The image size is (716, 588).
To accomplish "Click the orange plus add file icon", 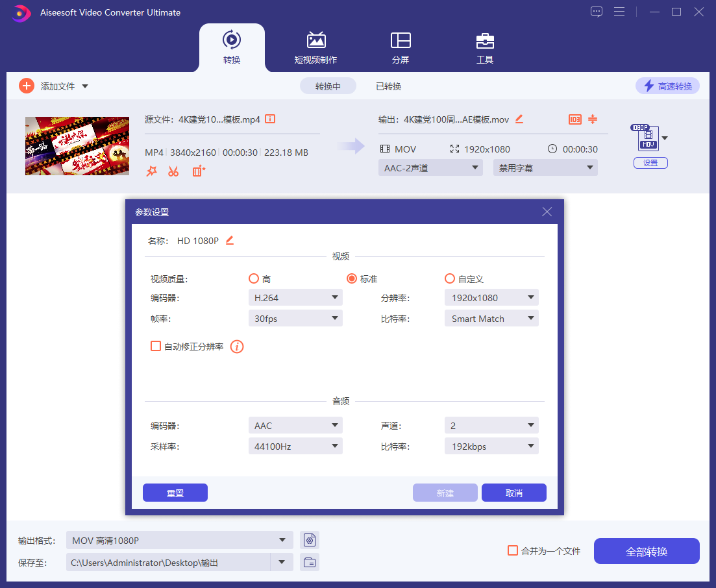I will (27, 86).
